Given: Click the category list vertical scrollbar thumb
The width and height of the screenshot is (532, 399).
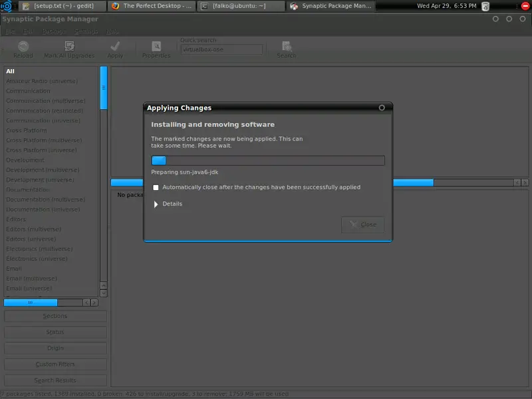Looking at the screenshot, I should point(104,88).
